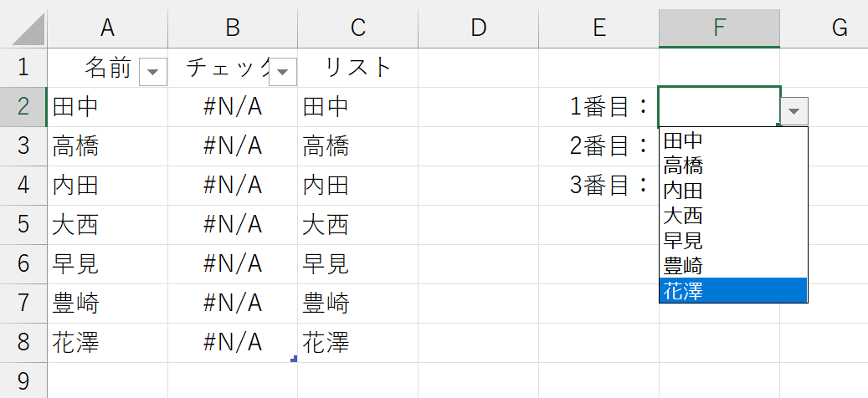Select 豊崎 from the validation list
The image size is (868, 398).
click(733, 265)
